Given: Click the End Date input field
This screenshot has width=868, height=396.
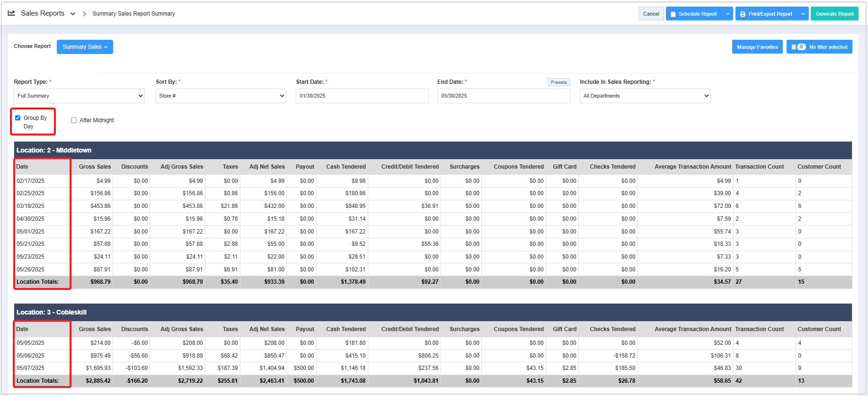Looking at the screenshot, I should click(504, 96).
